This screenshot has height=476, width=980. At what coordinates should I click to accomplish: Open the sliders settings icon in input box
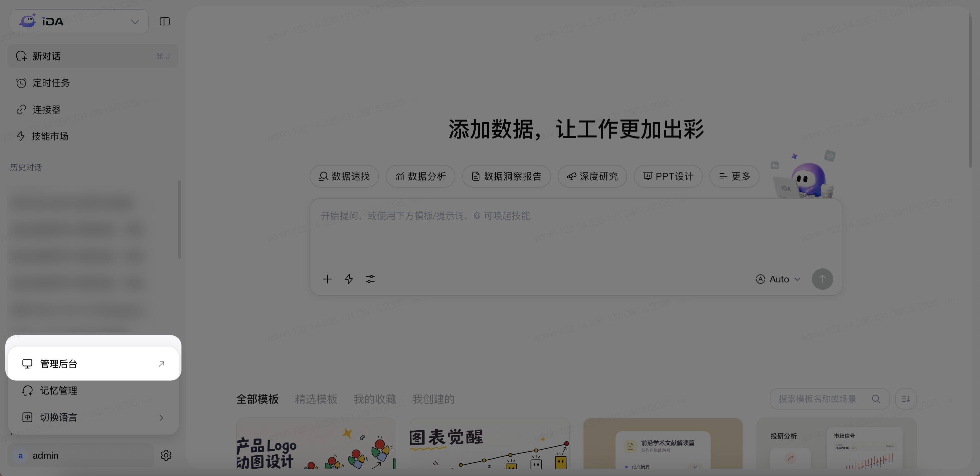[x=370, y=279]
